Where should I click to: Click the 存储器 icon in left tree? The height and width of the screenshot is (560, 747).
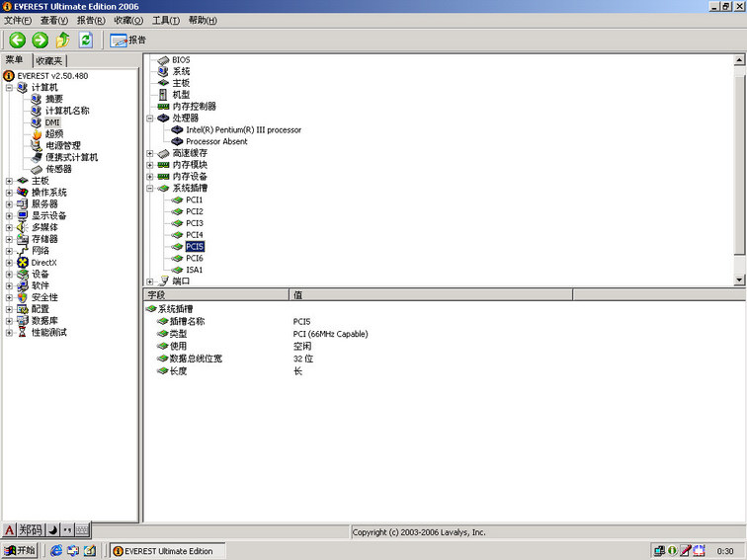pyautogui.click(x=23, y=239)
